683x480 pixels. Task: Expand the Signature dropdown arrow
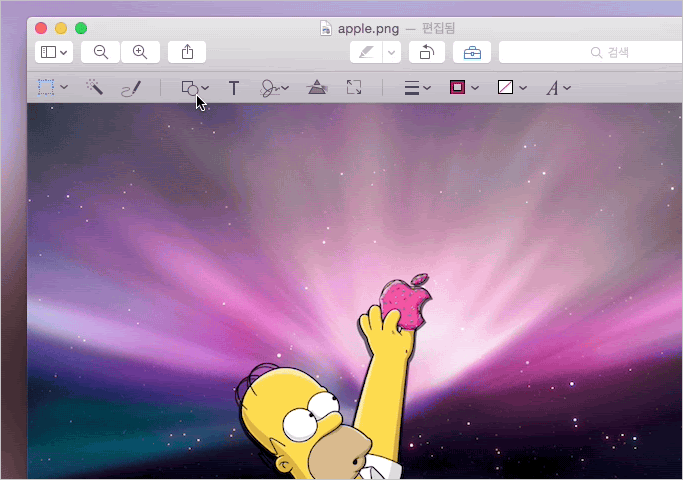285,88
